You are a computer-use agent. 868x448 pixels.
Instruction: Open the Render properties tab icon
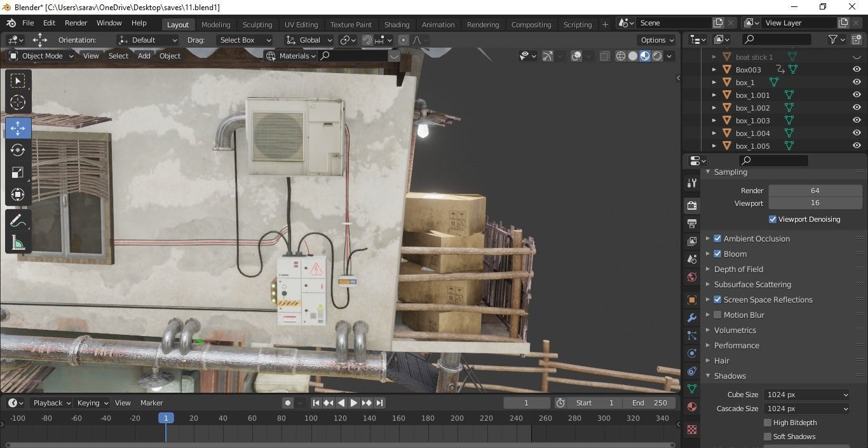(x=692, y=205)
